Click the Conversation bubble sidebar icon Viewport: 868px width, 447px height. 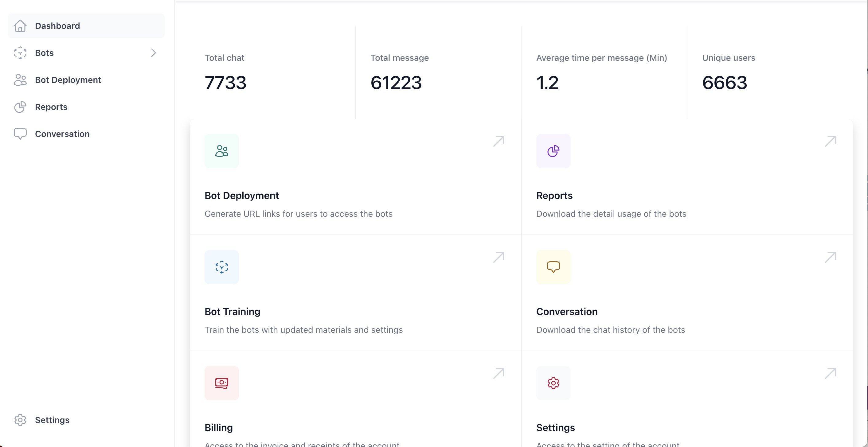click(20, 134)
